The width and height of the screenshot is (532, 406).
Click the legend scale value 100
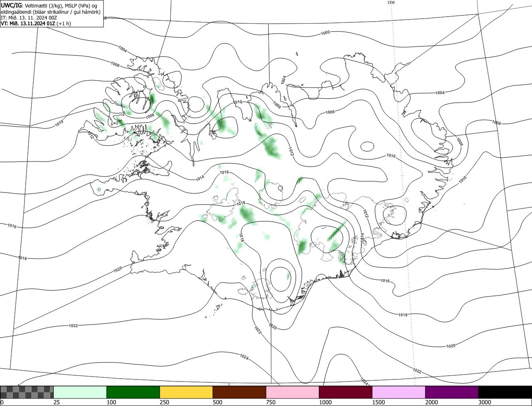click(111, 402)
